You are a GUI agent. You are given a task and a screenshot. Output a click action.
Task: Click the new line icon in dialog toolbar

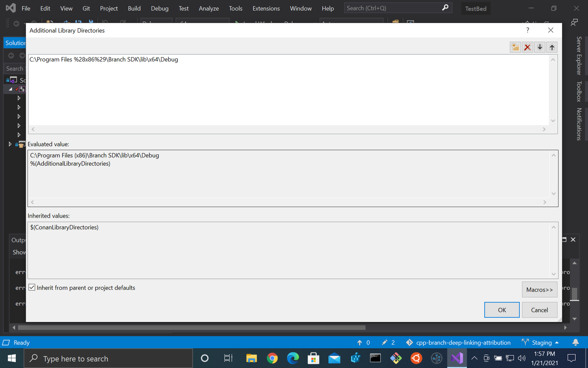tap(515, 47)
